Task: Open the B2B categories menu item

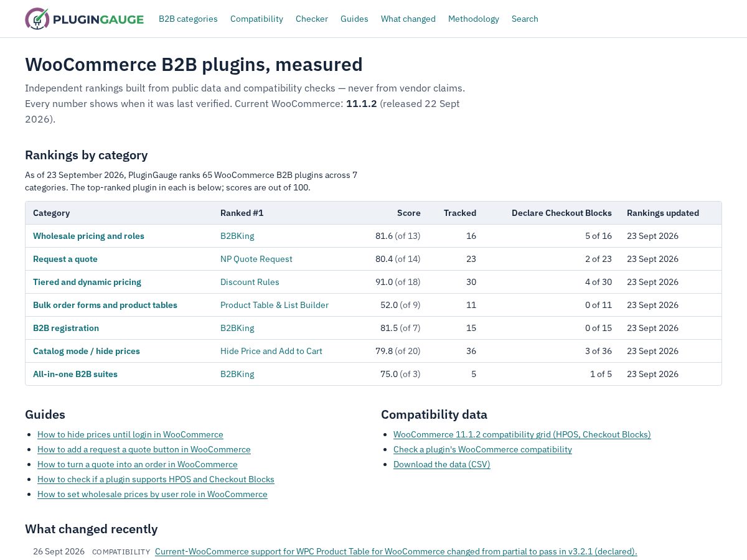Action: click(188, 19)
